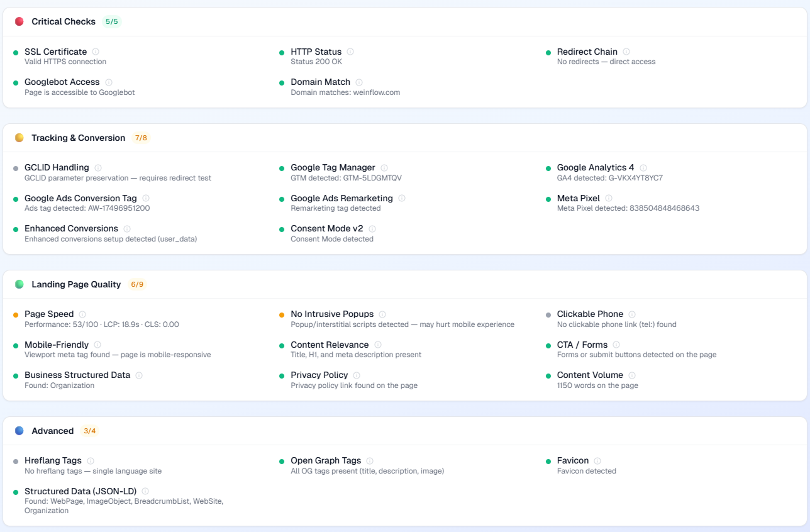This screenshot has height=532, width=810.
Task: Toggle the Landing Page Quality section header
Action: [x=76, y=284]
